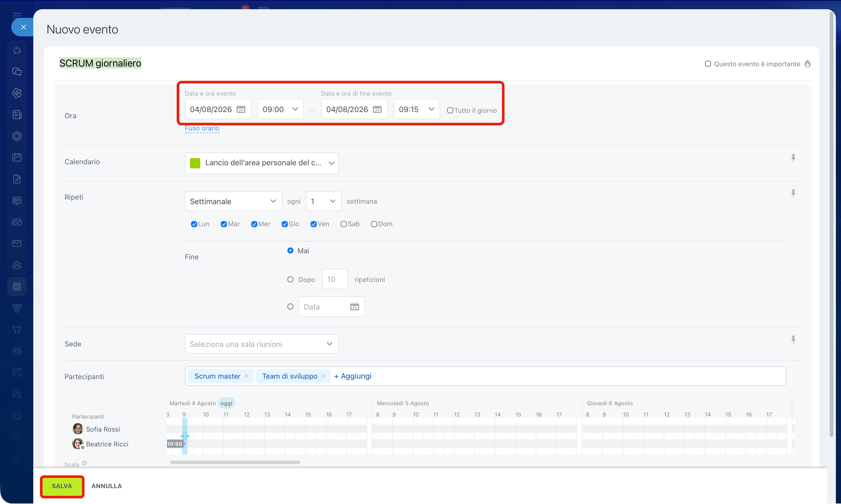The width and height of the screenshot is (841, 504).
Task: Open the Collaboration icon in the sidebar
Action: click(x=17, y=50)
